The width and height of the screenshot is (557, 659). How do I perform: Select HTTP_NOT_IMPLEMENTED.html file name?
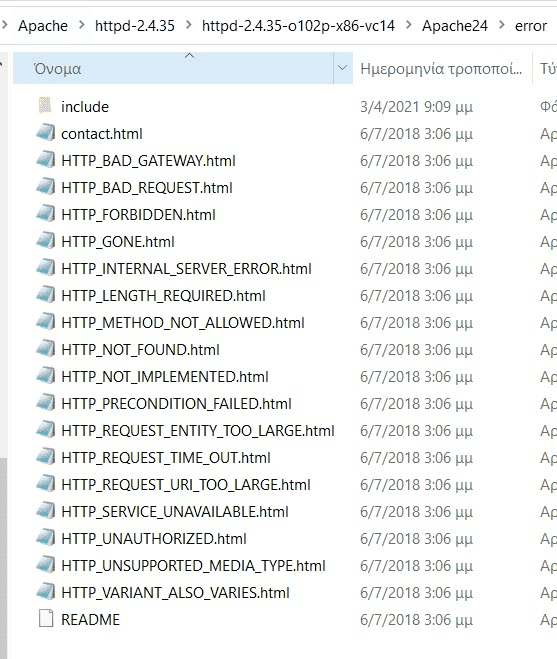(165, 377)
